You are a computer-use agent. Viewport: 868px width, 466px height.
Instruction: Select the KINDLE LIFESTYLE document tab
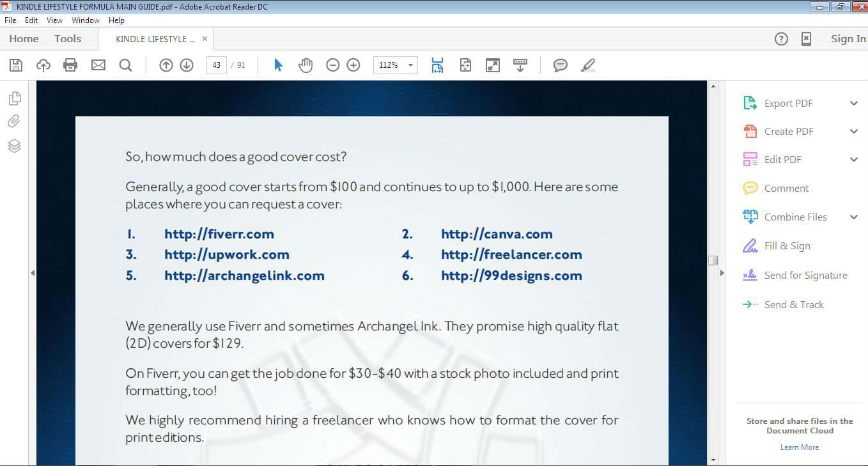155,38
